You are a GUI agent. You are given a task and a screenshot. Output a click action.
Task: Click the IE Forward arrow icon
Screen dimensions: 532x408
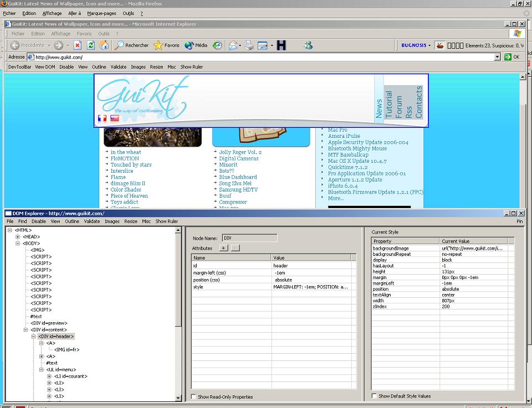pos(58,45)
